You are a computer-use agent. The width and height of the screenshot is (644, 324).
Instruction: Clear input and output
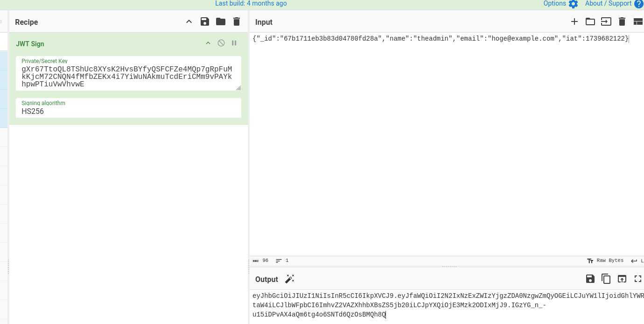coord(622,22)
